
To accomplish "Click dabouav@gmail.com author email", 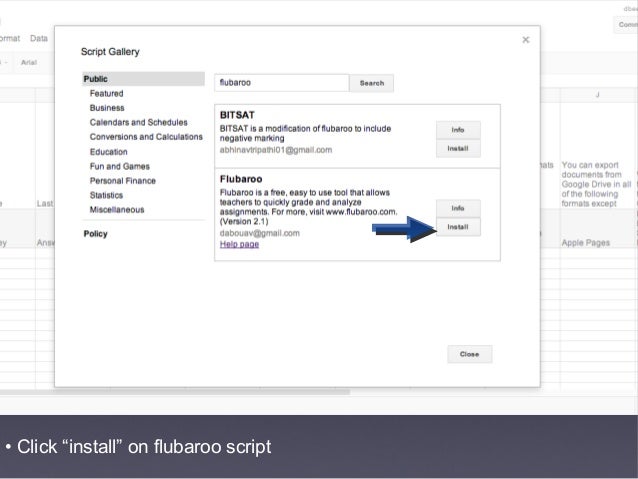I will (260, 233).
